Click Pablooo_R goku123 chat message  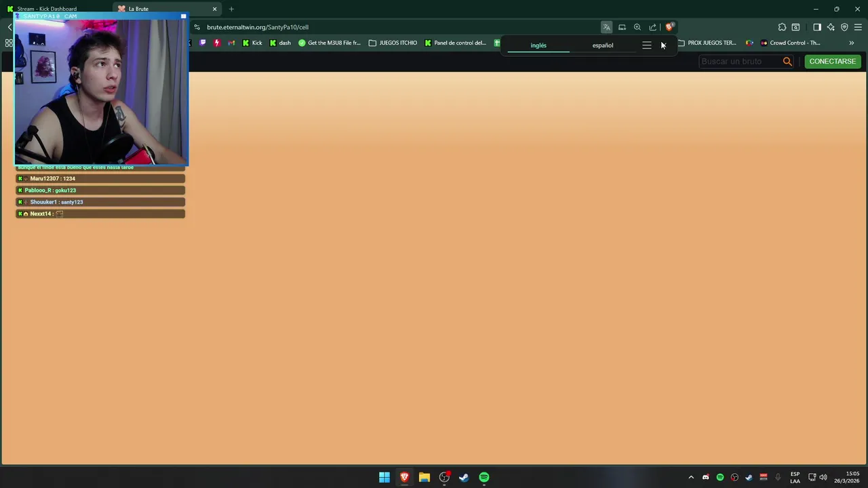tap(100, 190)
